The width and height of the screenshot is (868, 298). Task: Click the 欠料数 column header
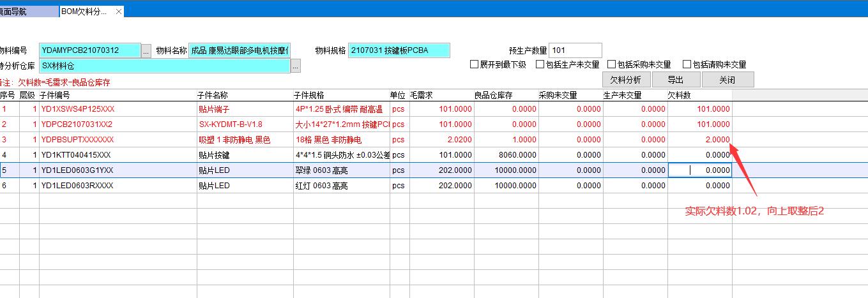[699, 95]
